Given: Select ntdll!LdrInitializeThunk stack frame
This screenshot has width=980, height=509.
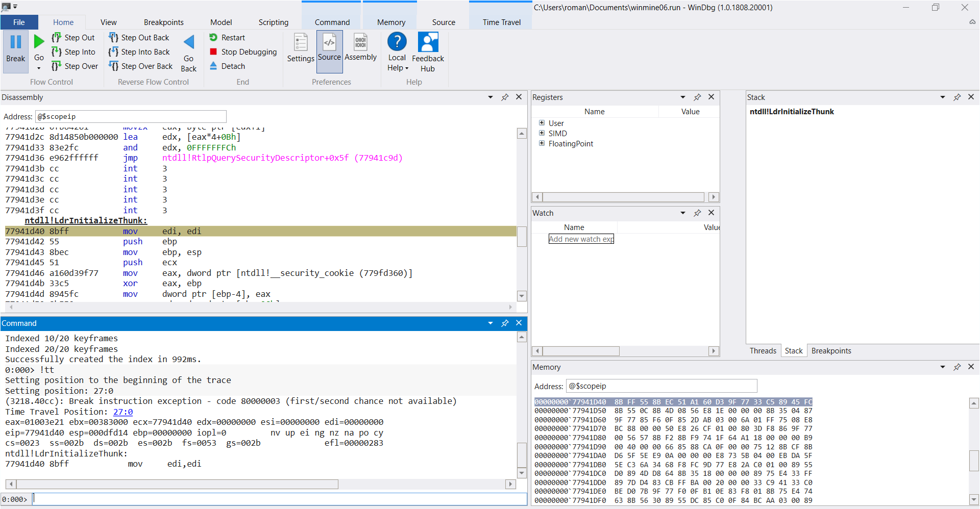Looking at the screenshot, I should pyautogui.click(x=792, y=112).
